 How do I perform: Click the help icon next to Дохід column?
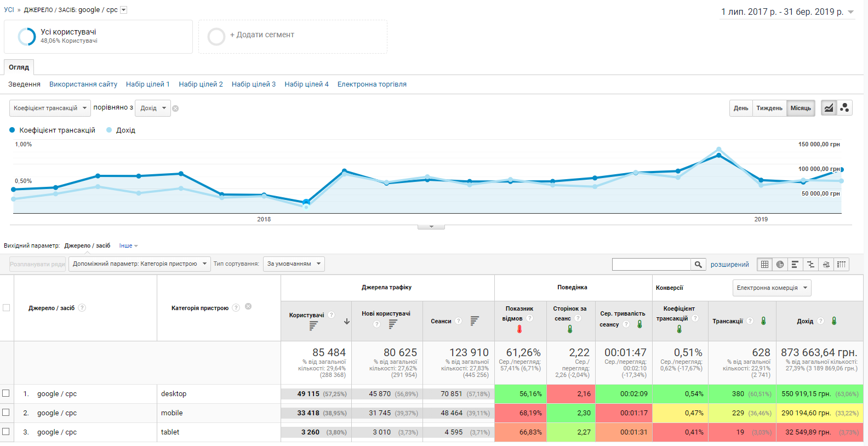[x=820, y=321]
